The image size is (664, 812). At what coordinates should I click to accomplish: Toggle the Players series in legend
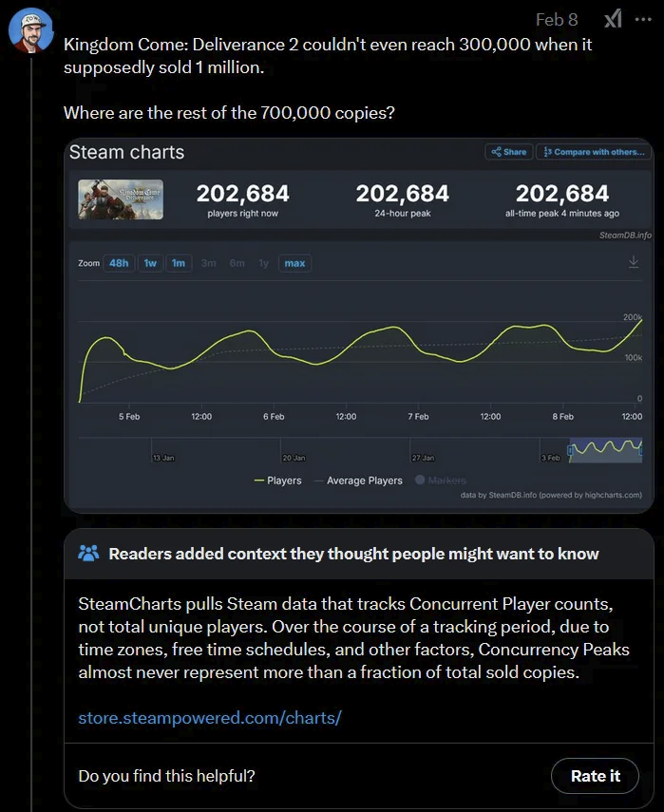click(x=278, y=481)
